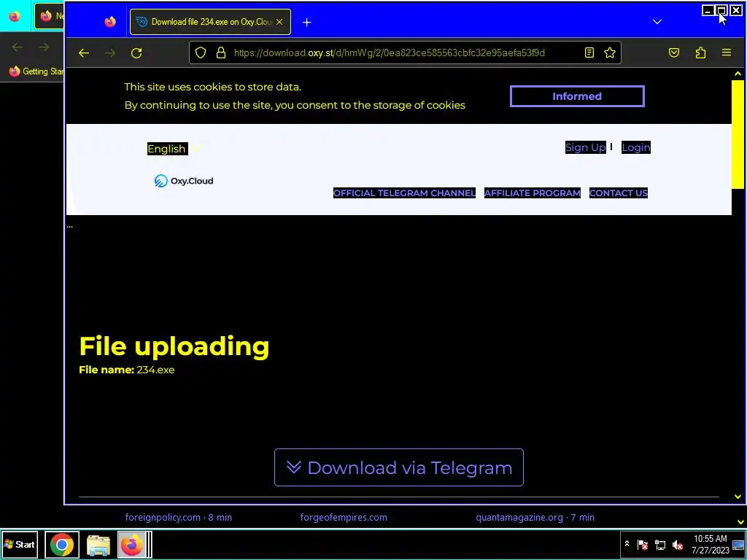Open the Contact Us link

coord(619,192)
